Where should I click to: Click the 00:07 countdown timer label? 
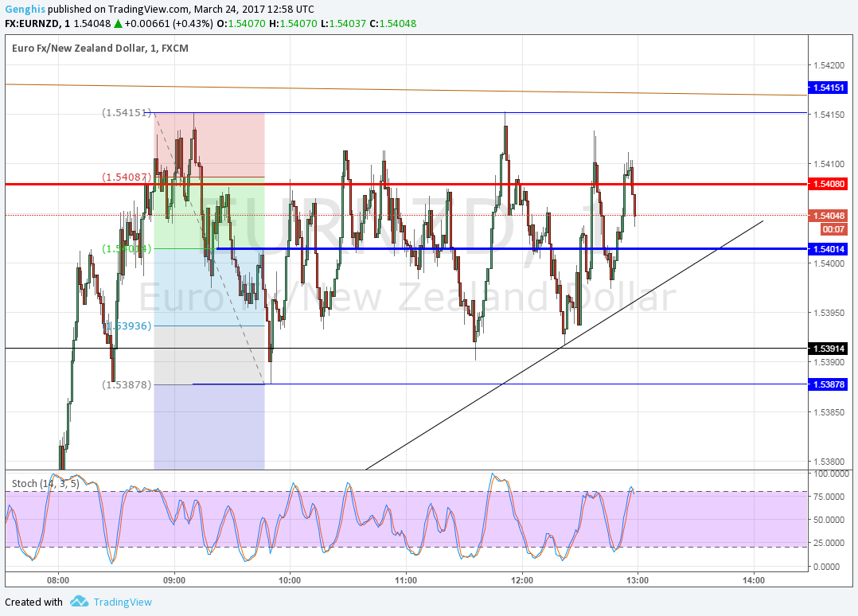tap(833, 229)
